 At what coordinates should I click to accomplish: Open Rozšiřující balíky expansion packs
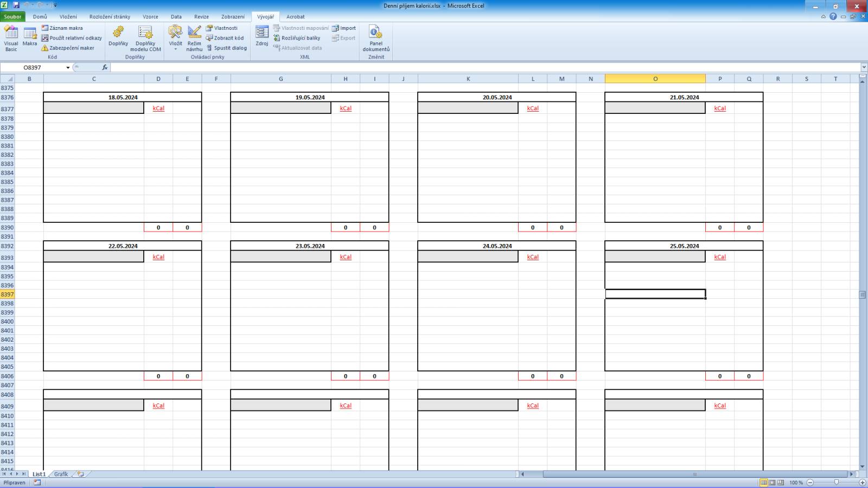pyautogui.click(x=297, y=38)
